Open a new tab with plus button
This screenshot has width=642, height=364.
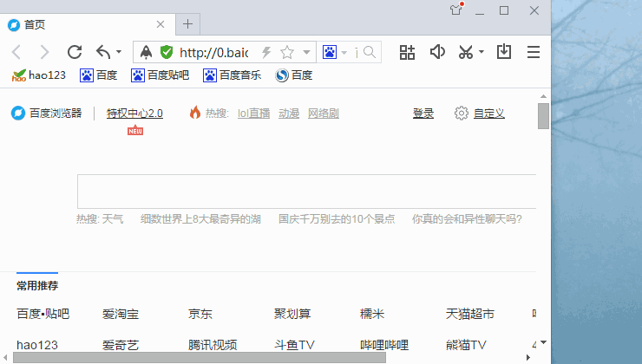point(187,23)
